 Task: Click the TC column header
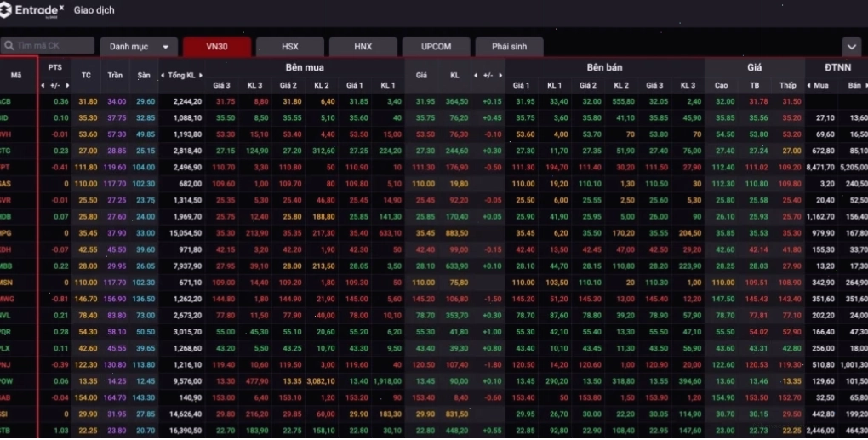[86, 75]
